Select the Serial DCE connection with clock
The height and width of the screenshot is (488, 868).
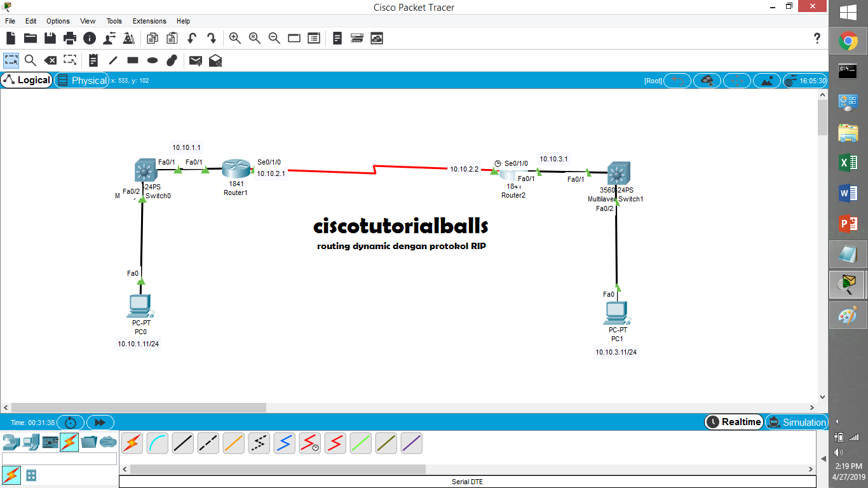pyautogui.click(x=309, y=443)
